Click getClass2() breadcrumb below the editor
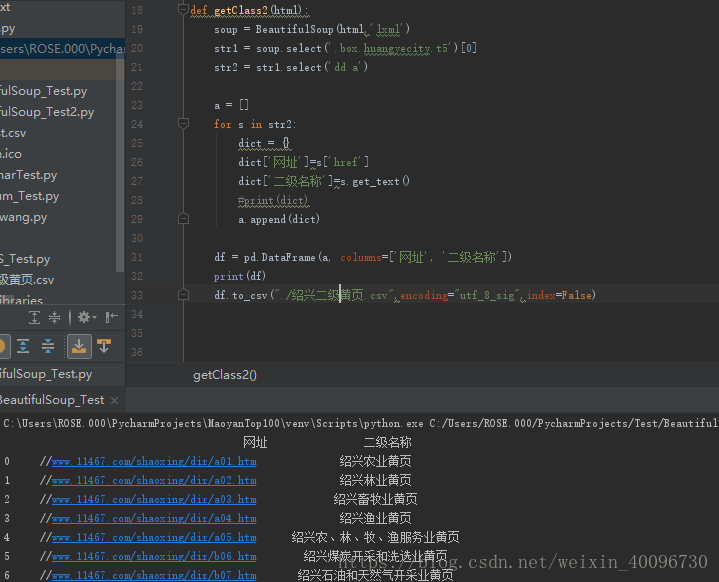Viewport: 719px width, 582px height. point(225,375)
